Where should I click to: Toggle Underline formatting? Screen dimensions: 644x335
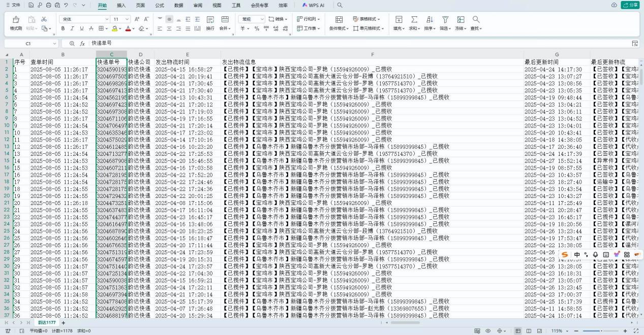(82, 28)
